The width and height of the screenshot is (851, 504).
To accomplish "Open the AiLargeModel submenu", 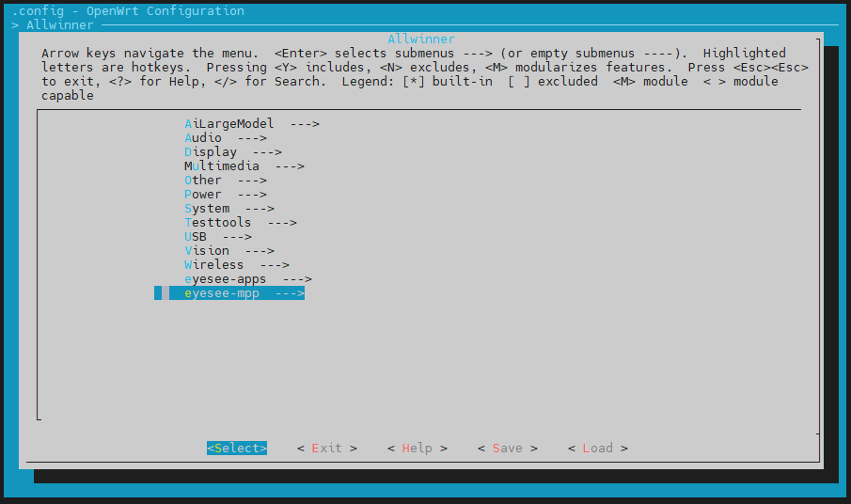I will pyautogui.click(x=251, y=124).
